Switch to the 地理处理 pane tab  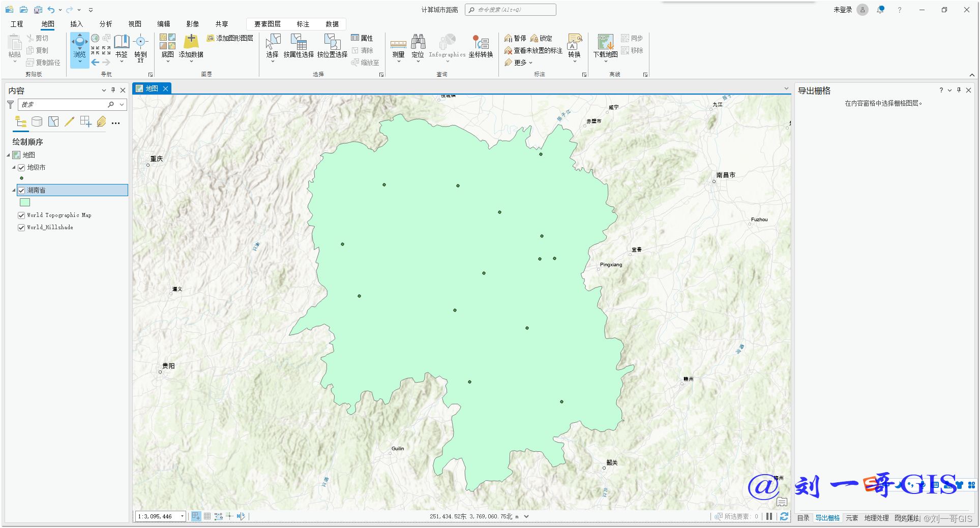click(876, 518)
